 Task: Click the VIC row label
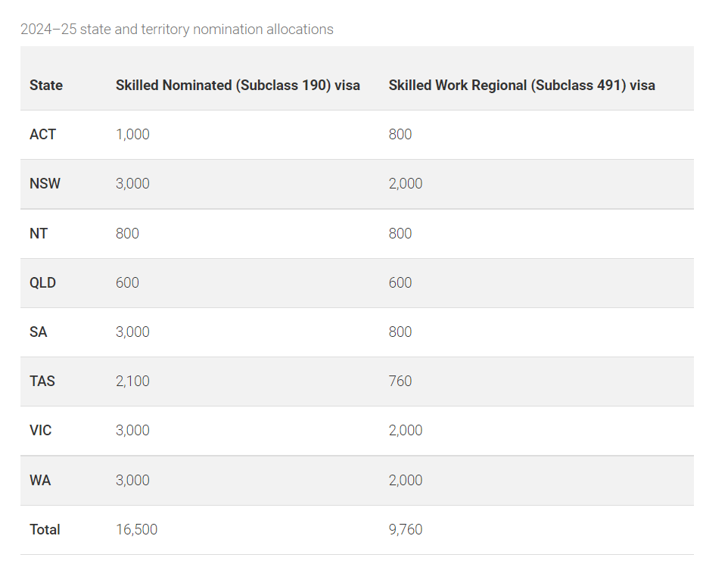pyautogui.click(x=41, y=431)
